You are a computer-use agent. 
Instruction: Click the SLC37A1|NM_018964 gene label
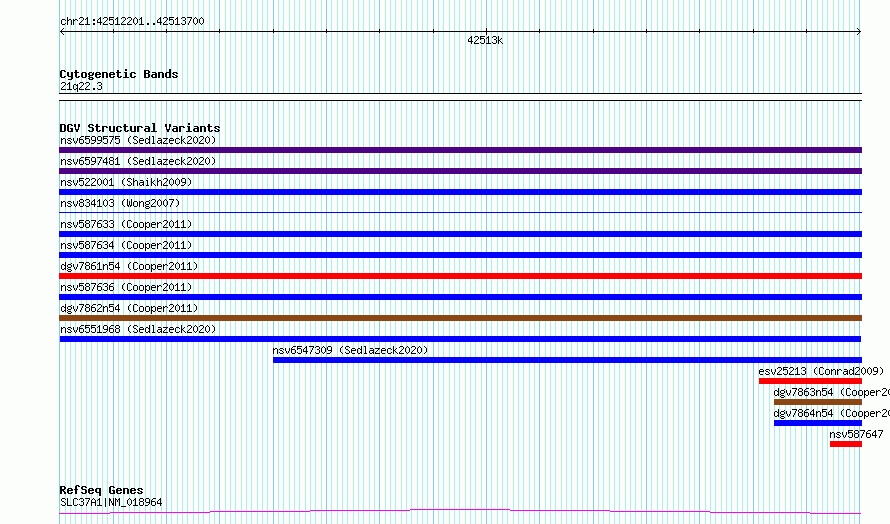[x=111, y=502]
